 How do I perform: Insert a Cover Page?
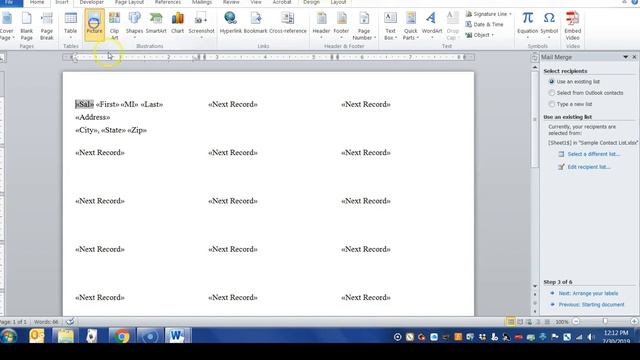(x=7, y=25)
